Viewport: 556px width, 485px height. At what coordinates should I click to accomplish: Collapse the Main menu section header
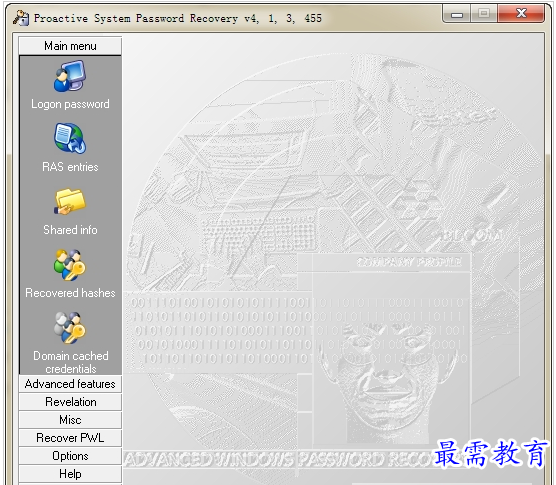pyautogui.click(x=70, y=46)
